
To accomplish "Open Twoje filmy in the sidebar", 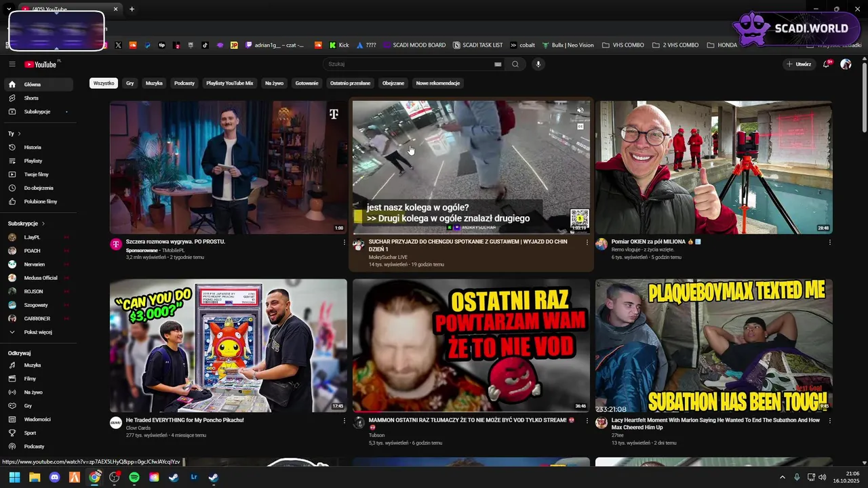I will tap(38, 174).
